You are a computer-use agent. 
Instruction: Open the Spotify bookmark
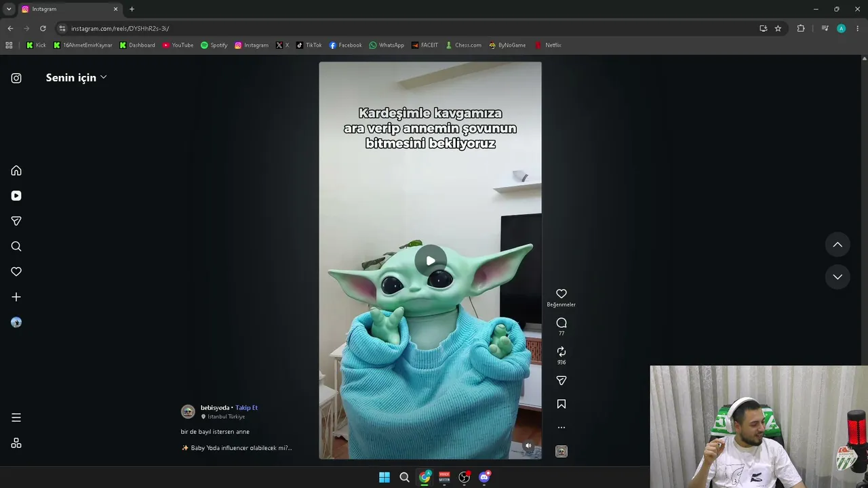(x=214, y=45)
